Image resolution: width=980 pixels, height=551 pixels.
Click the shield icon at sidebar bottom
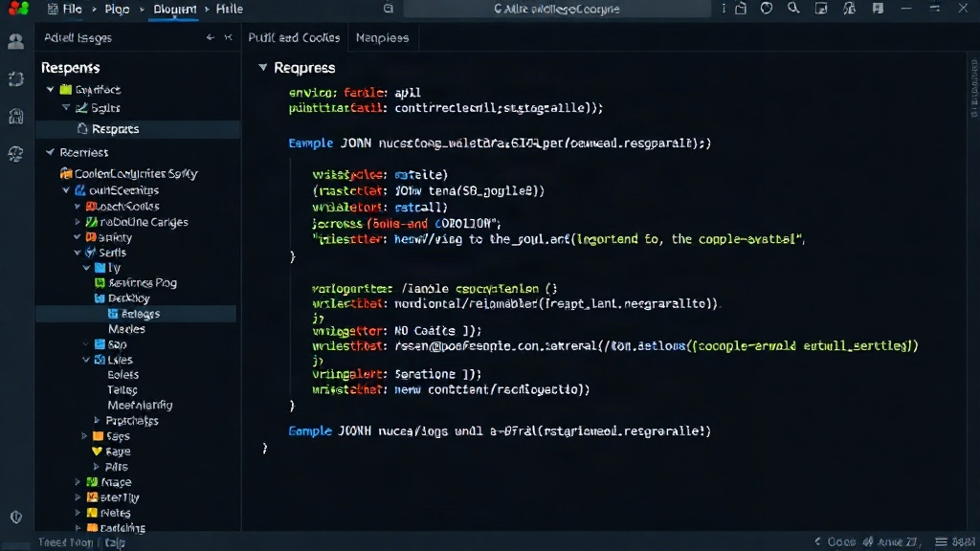15,517
